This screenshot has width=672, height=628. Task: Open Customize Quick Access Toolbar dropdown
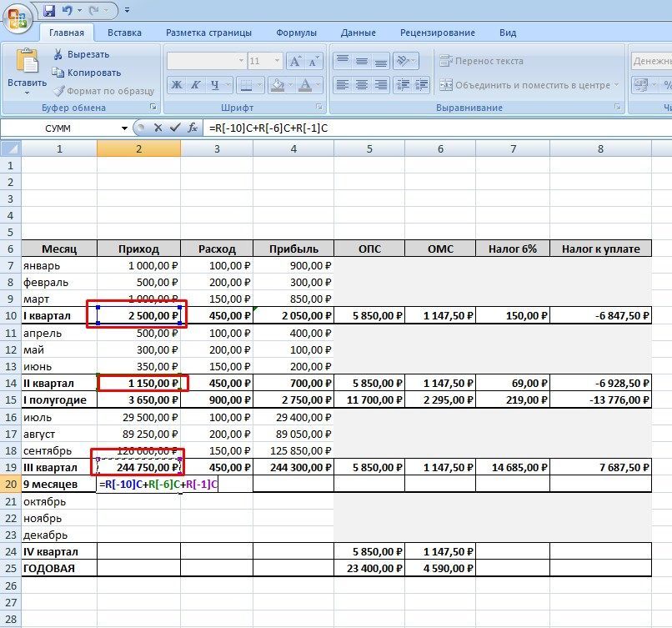point(127,10)
